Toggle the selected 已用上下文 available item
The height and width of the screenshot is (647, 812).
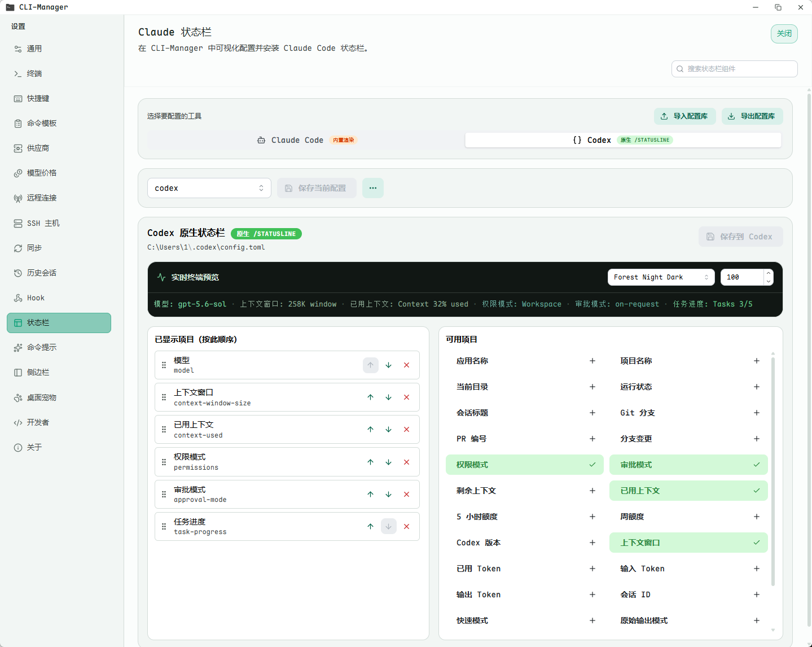click(688, 491)
